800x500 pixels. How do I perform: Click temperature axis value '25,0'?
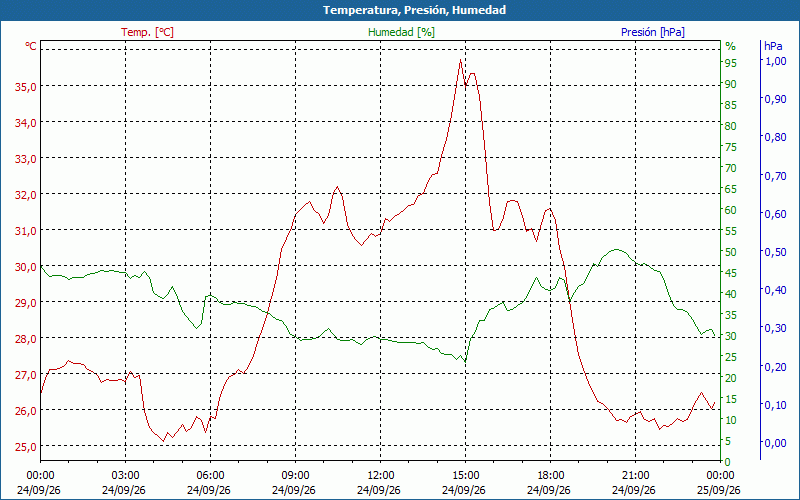(x=26, y=447)
